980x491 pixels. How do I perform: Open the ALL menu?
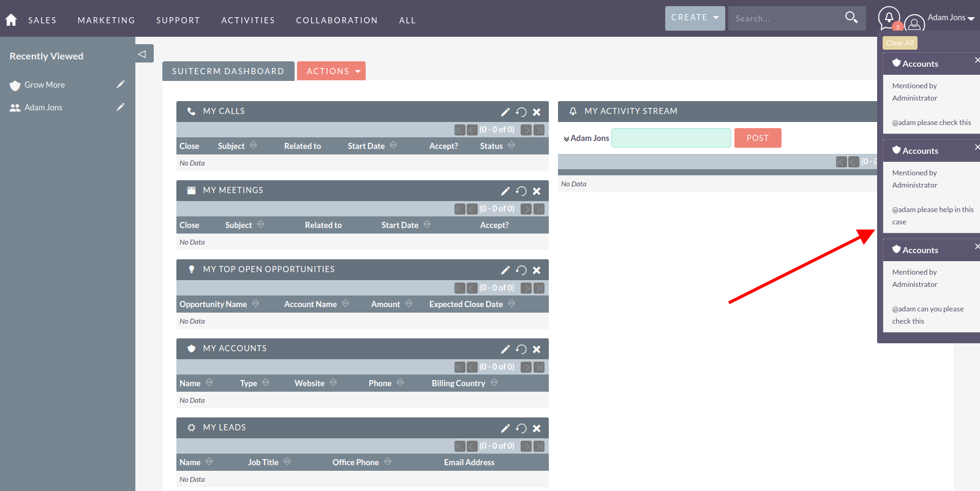coord(407,20)
